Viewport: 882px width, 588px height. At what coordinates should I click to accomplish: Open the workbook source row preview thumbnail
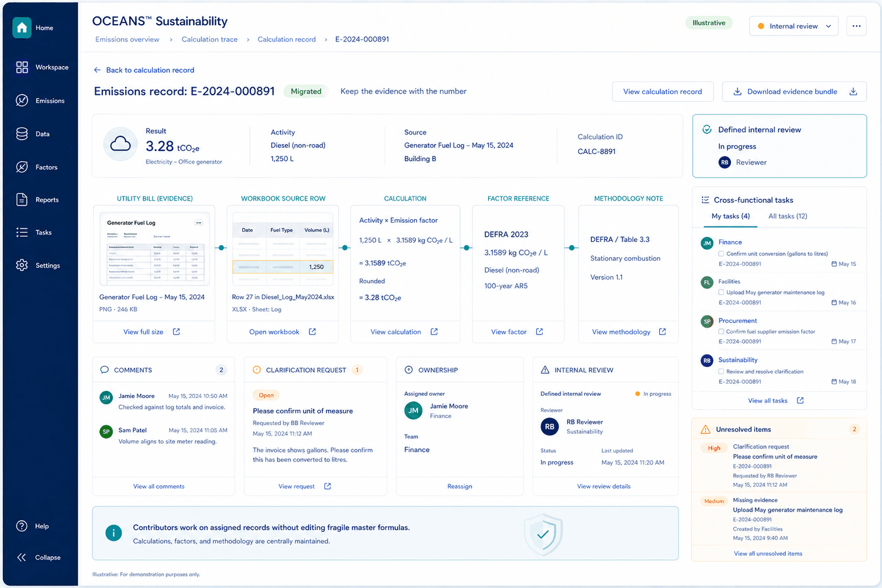tap(283, 249)
